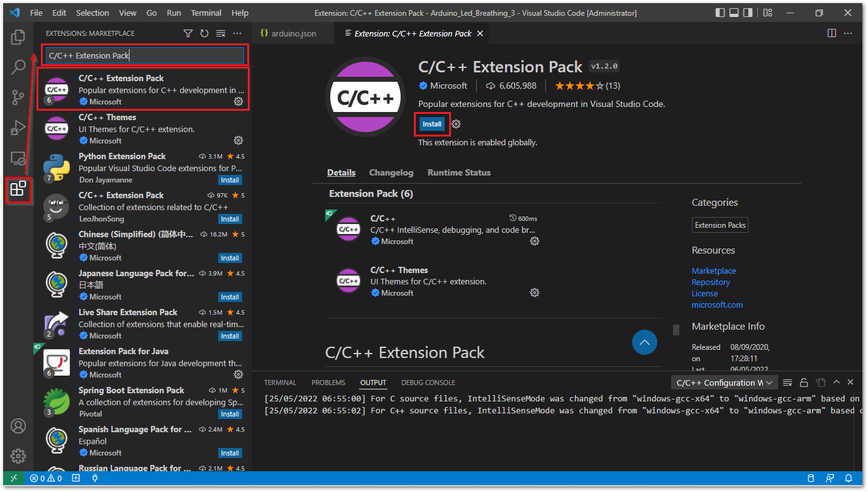Switch to the PROBLEMS panel tab
Image resolution: width=868 pixels, height=492 pixels.
coord(328,383)
